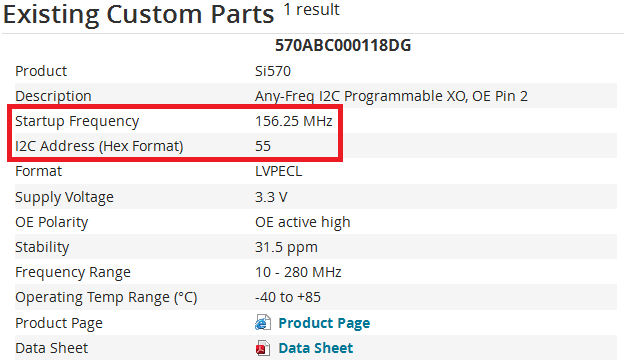The image size is (624, 364).
Task: Select the 3.3 V supply voltage value
Action: click(271, 197)
